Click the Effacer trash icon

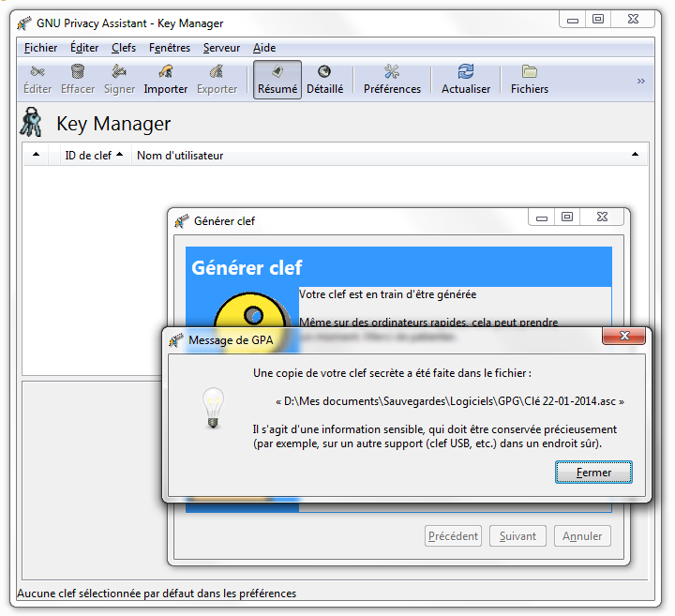(78, 80)
